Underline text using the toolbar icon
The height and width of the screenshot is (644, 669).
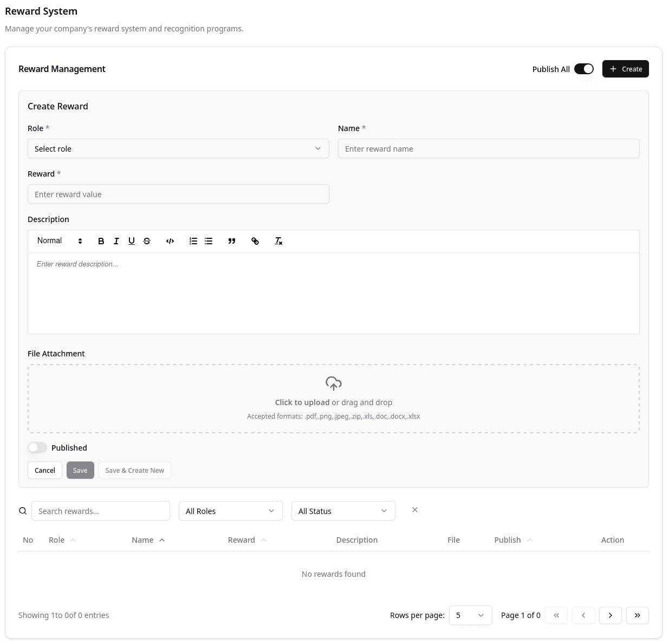[131, 241]
